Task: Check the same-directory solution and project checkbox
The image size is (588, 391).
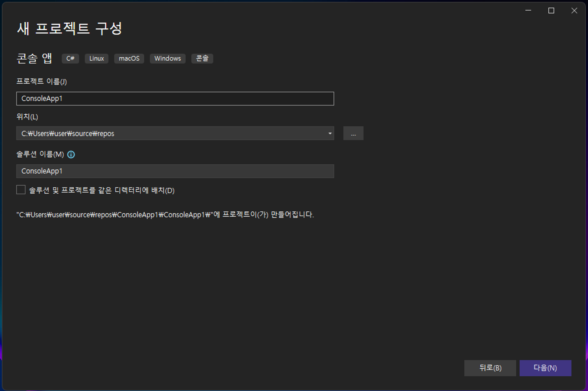Action: coord(21,190)
